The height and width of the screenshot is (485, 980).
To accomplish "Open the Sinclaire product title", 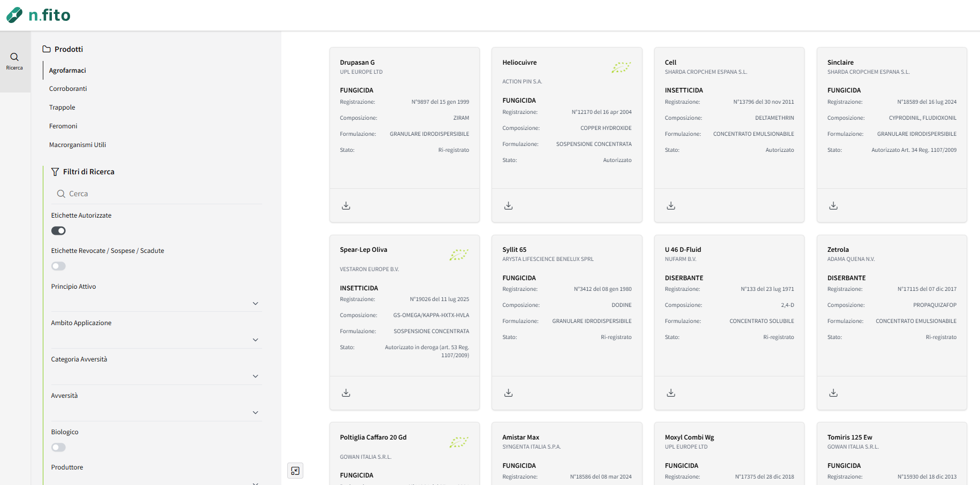I will pyautogui.click(x=840, y=63).
